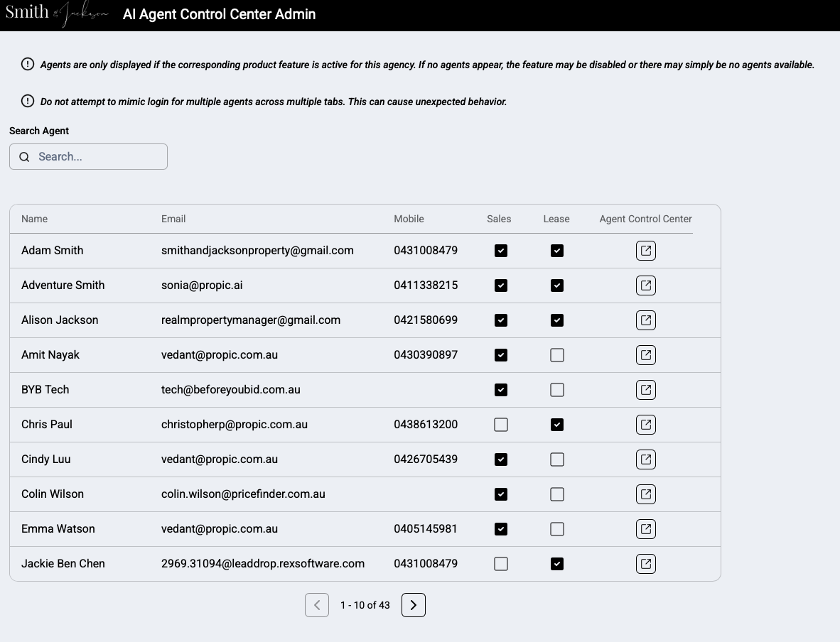Click the previous page arrow
Viewport: 840px width, 642px height.
317,604
